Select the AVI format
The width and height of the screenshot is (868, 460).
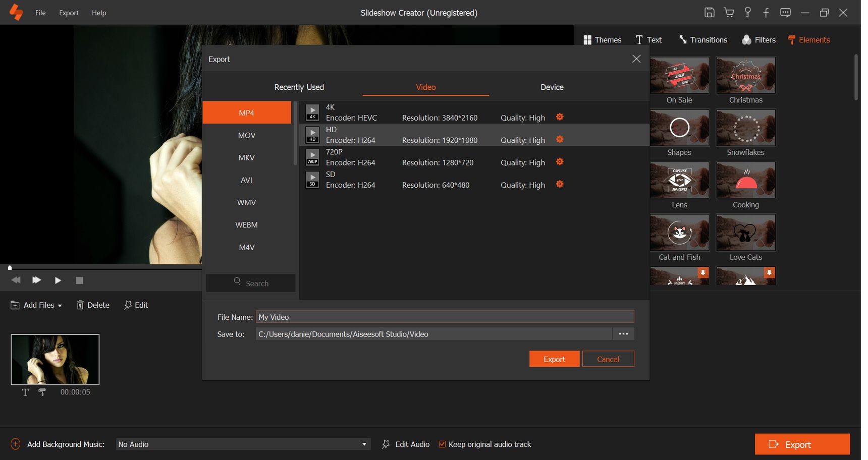point(247,180)
